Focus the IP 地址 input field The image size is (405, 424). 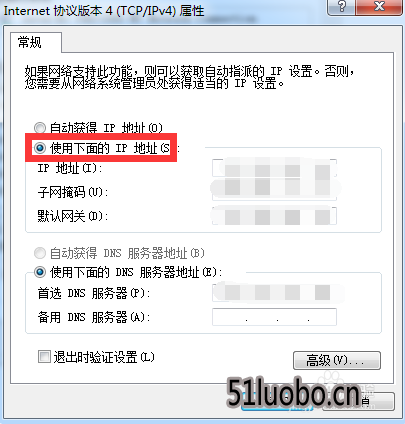(274, 168)
